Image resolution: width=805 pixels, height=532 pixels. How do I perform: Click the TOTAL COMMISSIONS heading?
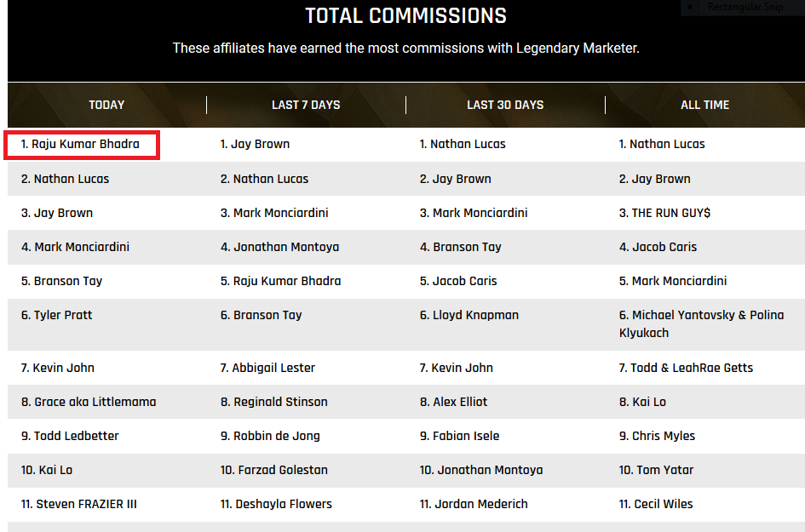pyautogui.click(x=406, y=16)
